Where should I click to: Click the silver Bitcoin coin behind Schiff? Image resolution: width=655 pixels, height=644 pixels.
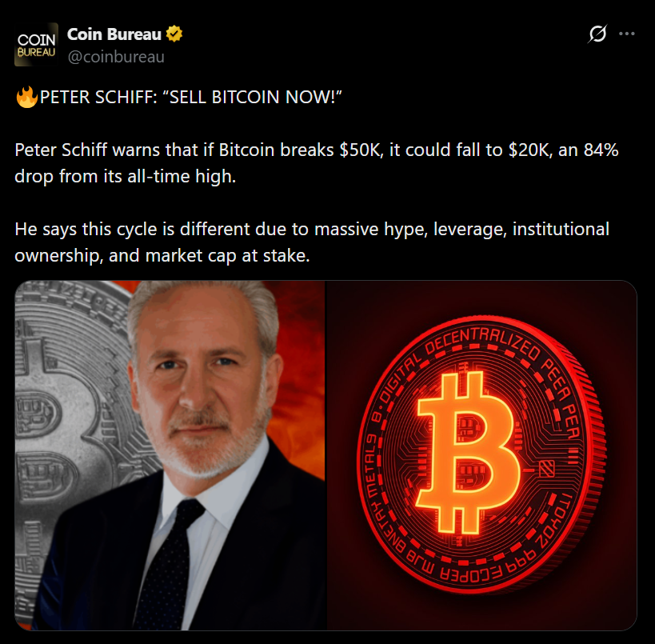(74, 418)
